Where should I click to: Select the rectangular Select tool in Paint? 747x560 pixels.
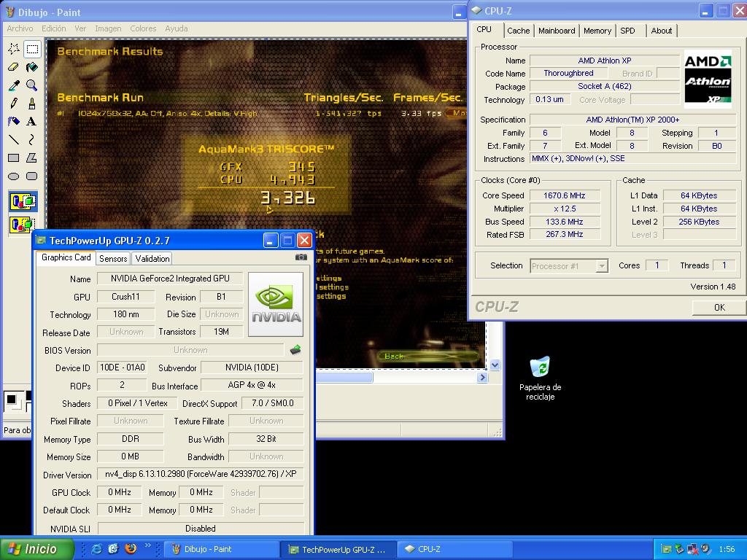[32, 49]
